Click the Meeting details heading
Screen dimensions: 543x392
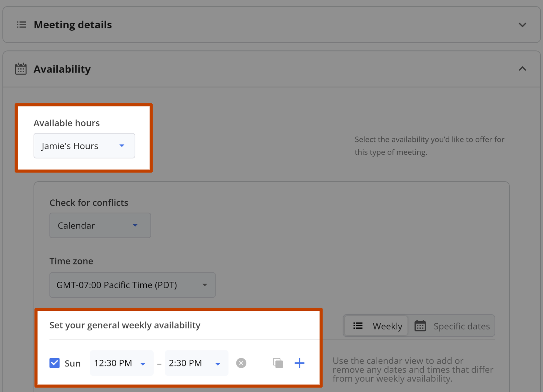pyautogui.click(x=73, y=25)
